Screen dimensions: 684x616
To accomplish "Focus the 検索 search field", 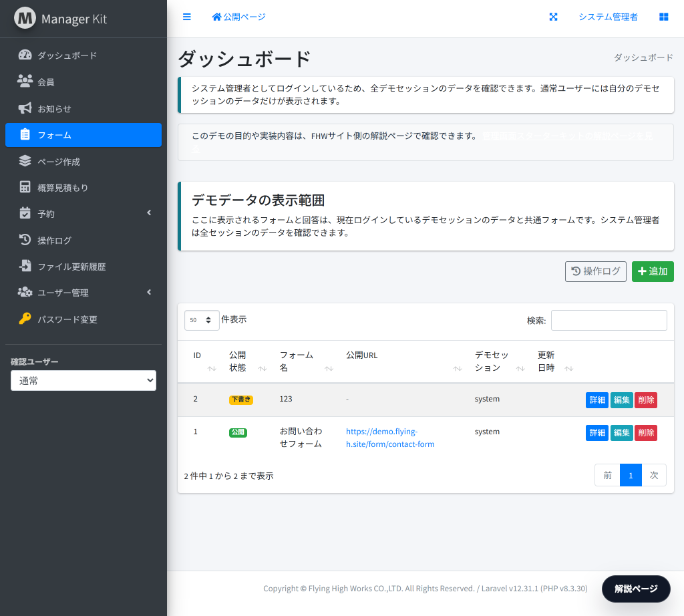I will [609, 320].
